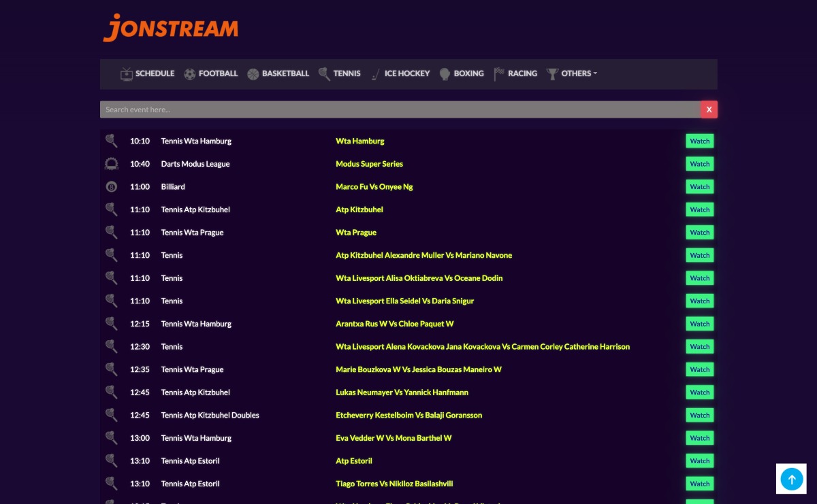Expand the Others dropdown menu

pos(579,73)
